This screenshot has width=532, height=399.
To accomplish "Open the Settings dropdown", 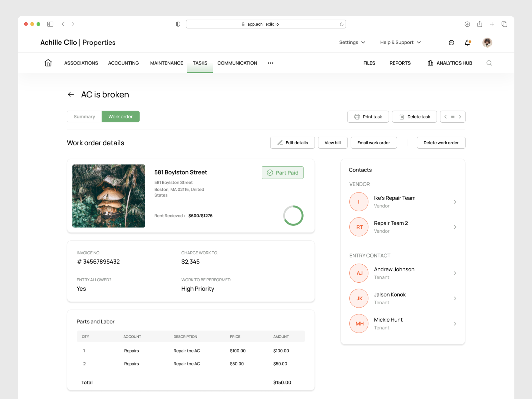I will [352, 42].
